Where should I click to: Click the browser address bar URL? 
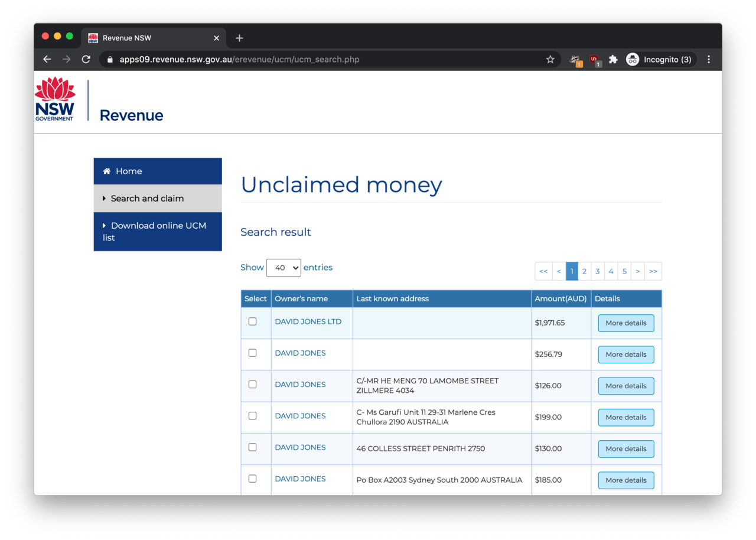[x=239, y=59]
